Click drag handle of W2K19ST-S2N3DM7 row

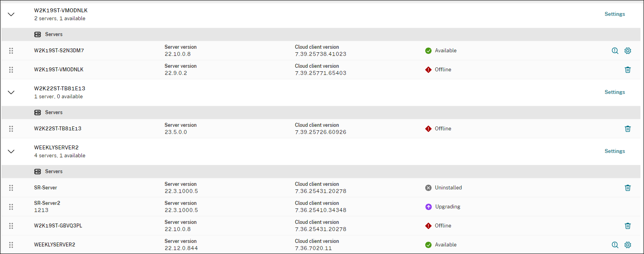[x=11, y=51]
